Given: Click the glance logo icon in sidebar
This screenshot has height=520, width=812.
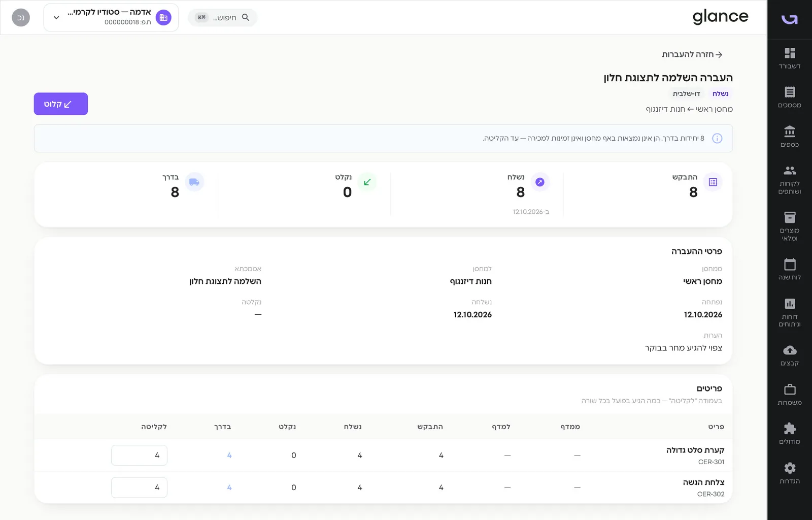Looking at the screenshot, I should tap(790, 19).
